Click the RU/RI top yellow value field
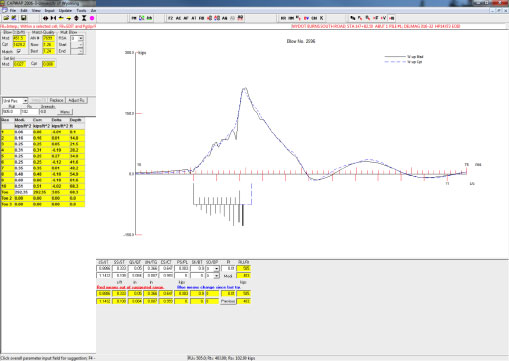Screen dimensions: 509x361 pyautogui.click(x=244, y=269)
